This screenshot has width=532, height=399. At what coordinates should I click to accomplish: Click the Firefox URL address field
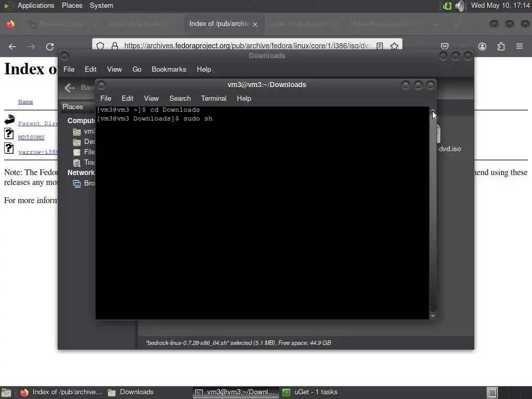(247, 46)
